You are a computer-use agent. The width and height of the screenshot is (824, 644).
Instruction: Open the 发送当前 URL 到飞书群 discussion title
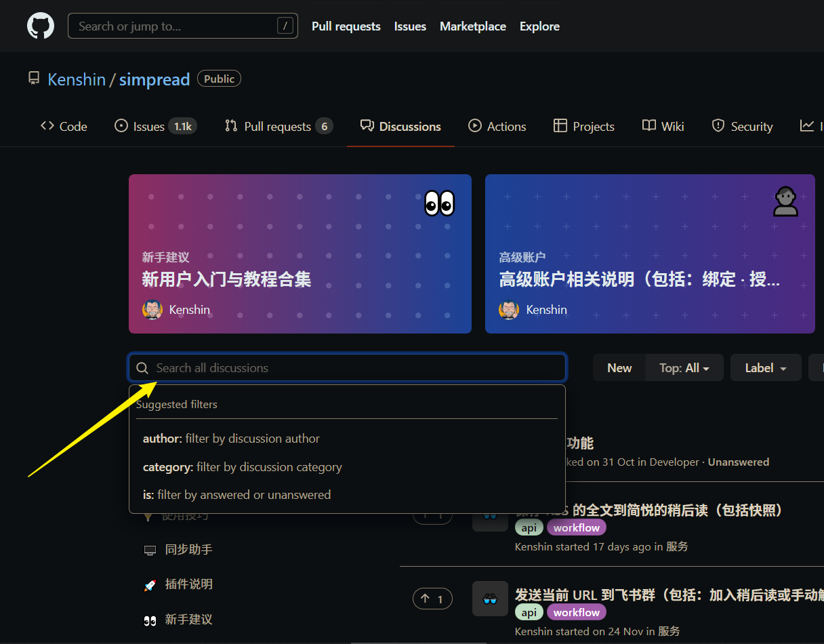point(669,595)
